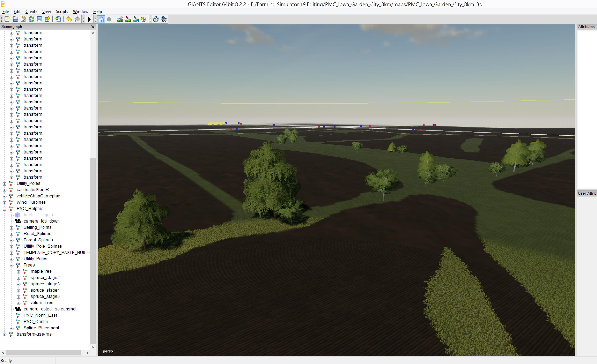Screen dimensions: 597x364
Task: Collapse the PMC_Helpers node
Action: [x=4, y=209]
